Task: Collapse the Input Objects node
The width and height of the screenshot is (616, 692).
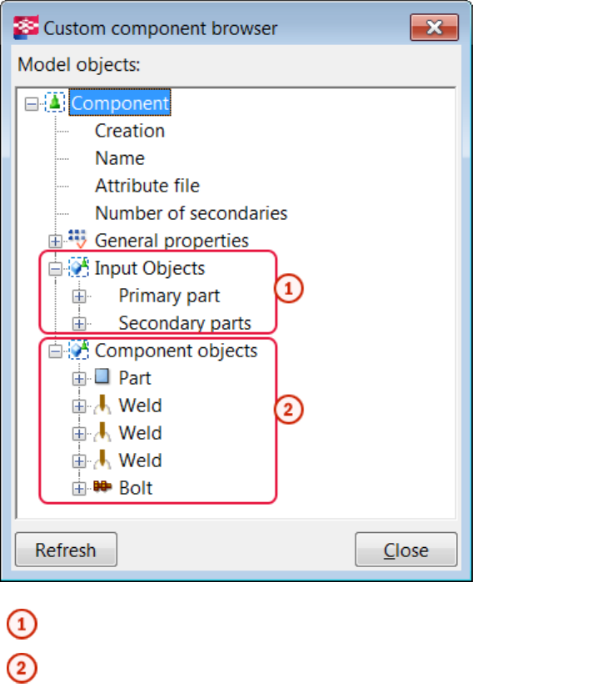Action: coord(56,269)
